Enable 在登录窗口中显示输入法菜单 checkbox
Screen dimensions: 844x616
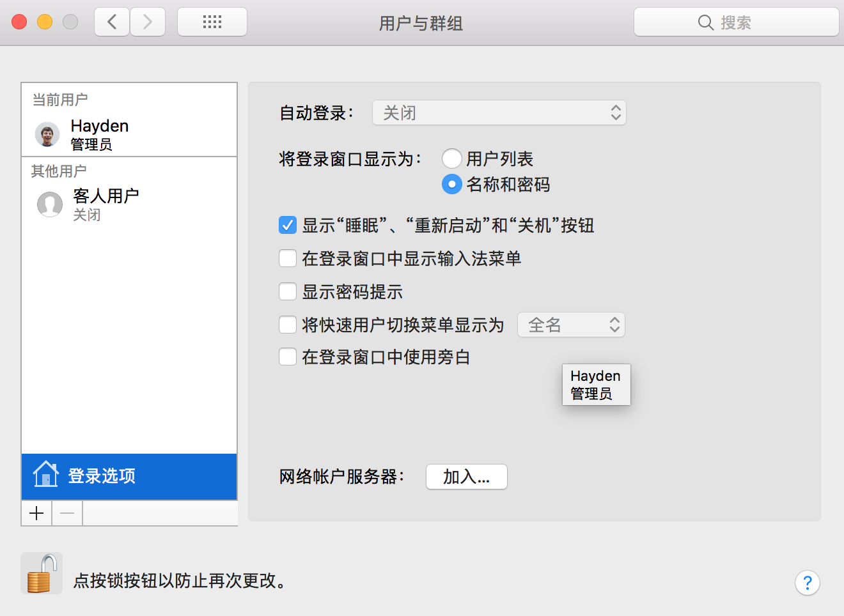point(288,259)
